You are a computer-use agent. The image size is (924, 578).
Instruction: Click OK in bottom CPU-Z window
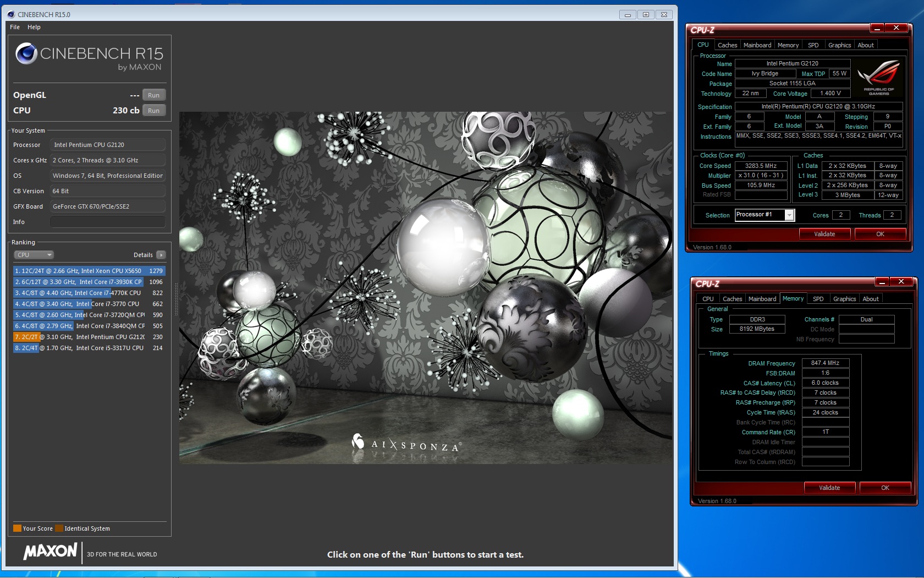(885, 488)
